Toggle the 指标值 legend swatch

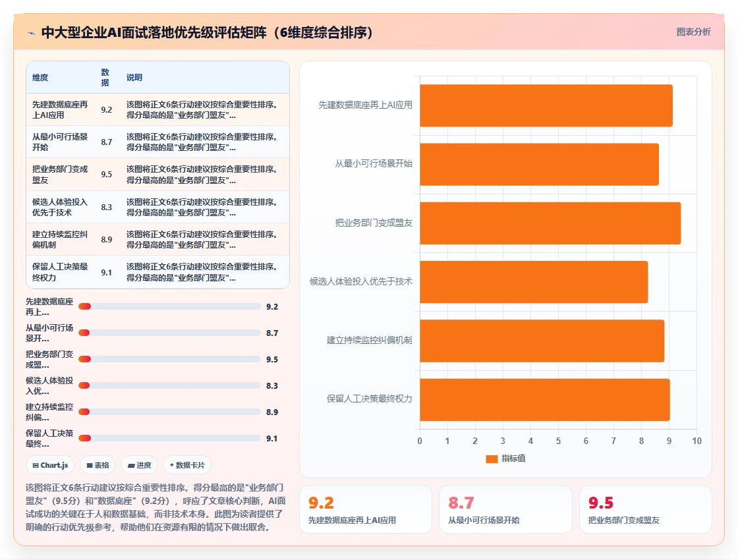[x=492, y=459]
